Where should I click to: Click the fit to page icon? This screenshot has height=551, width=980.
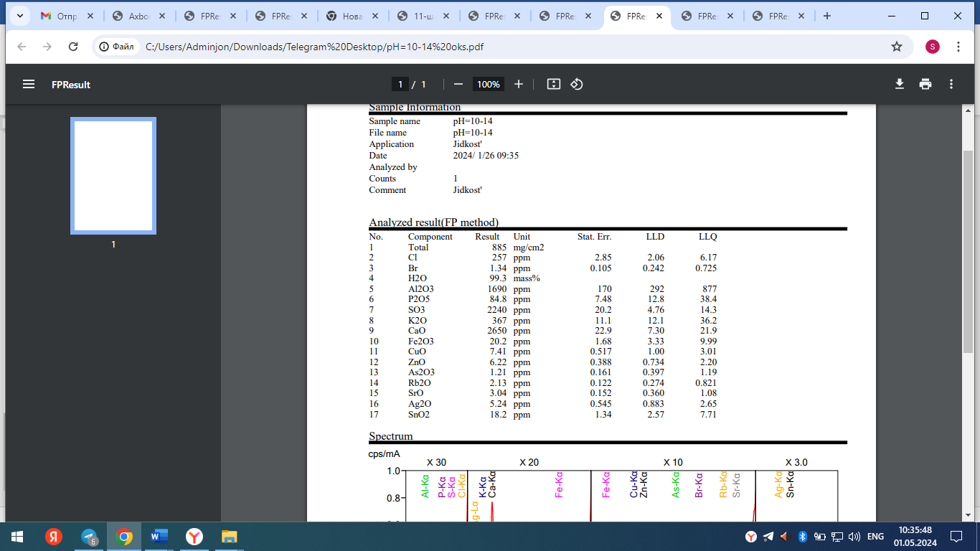pyautogui.click(x=553, y=84)
